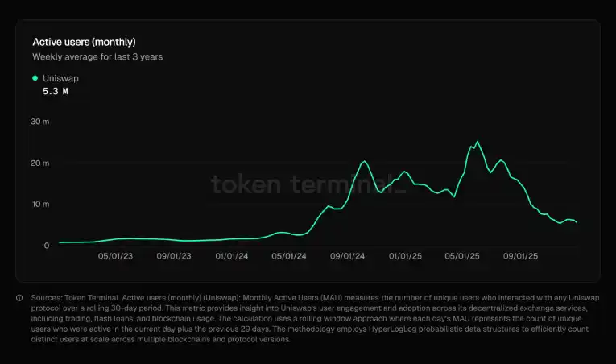This screenshot has height=364, width=616.
Task: Select the 09/01/24 date on the x-axis
Action: click(x=347, y=256)
